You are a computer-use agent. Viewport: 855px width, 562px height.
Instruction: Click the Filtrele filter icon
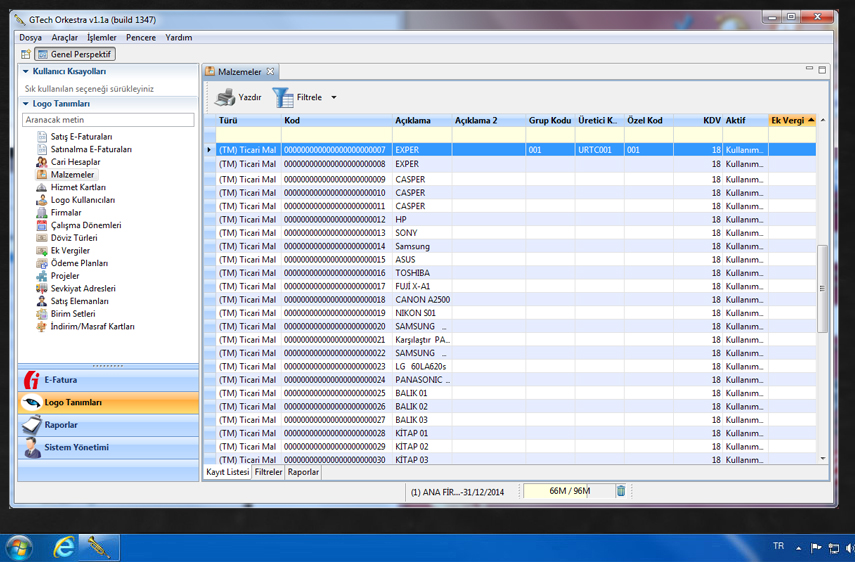[283, 97]
